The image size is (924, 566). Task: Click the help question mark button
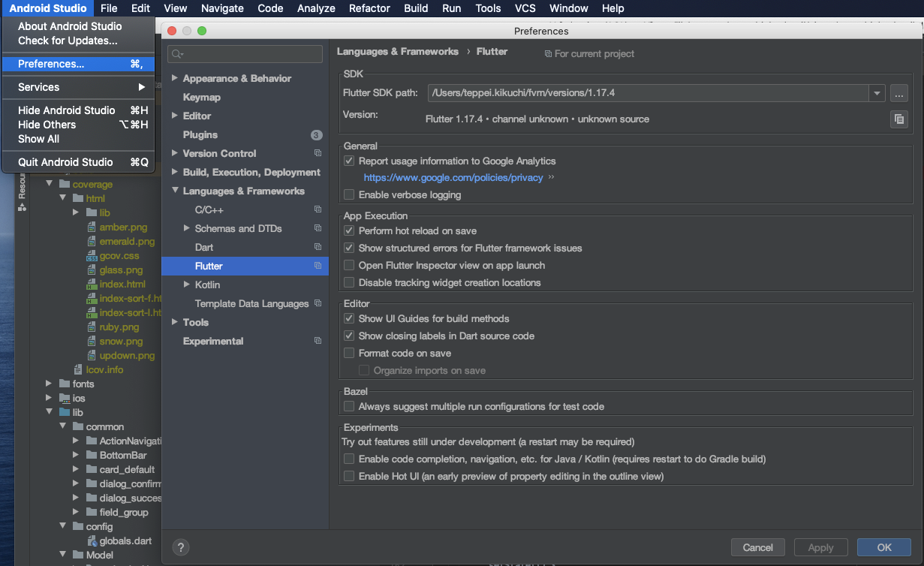[x=181, y=547]
